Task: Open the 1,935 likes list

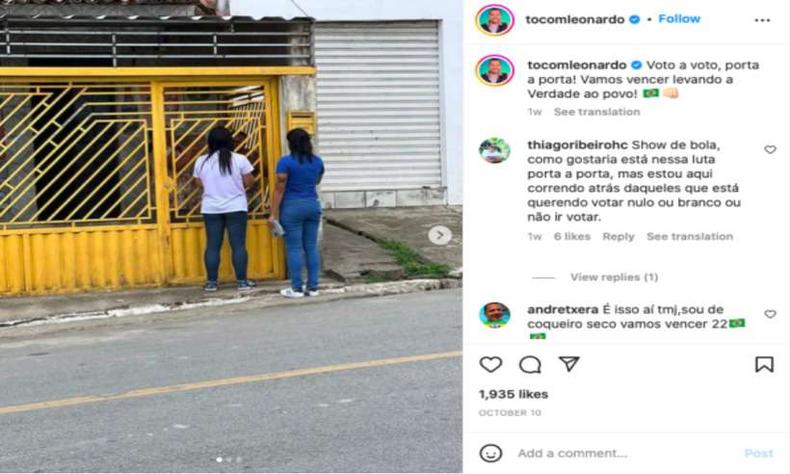Action: point(513,394)
